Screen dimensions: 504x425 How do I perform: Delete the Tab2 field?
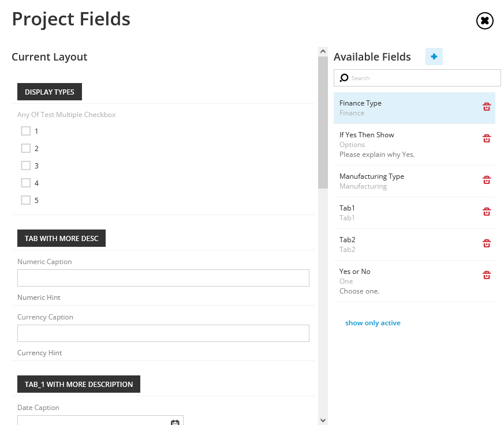point(487,243)
